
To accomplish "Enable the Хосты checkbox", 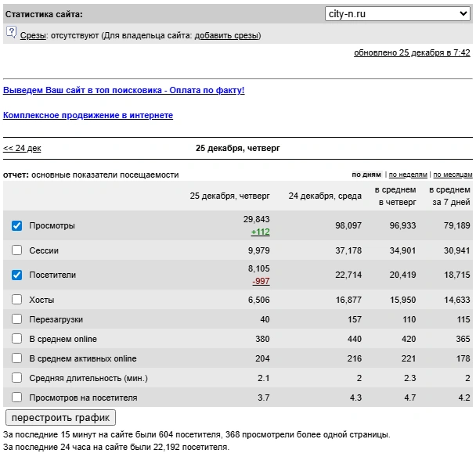I will 17,299.
